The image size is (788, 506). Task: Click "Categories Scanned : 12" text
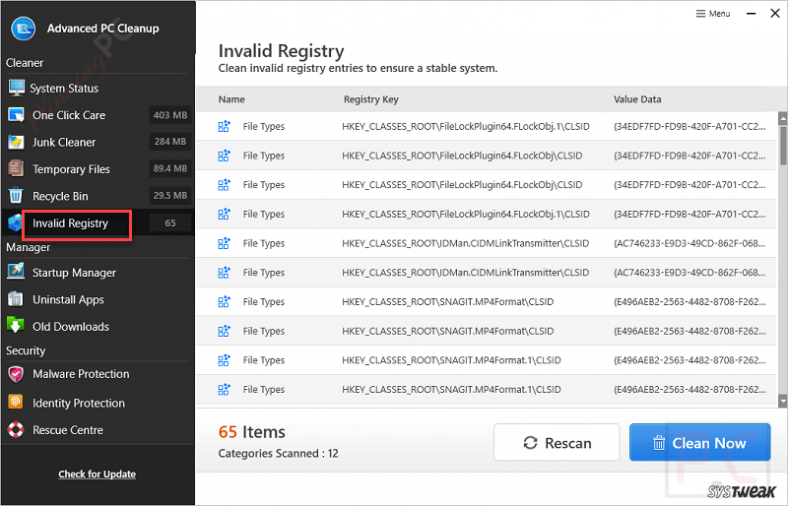(278, 453)
